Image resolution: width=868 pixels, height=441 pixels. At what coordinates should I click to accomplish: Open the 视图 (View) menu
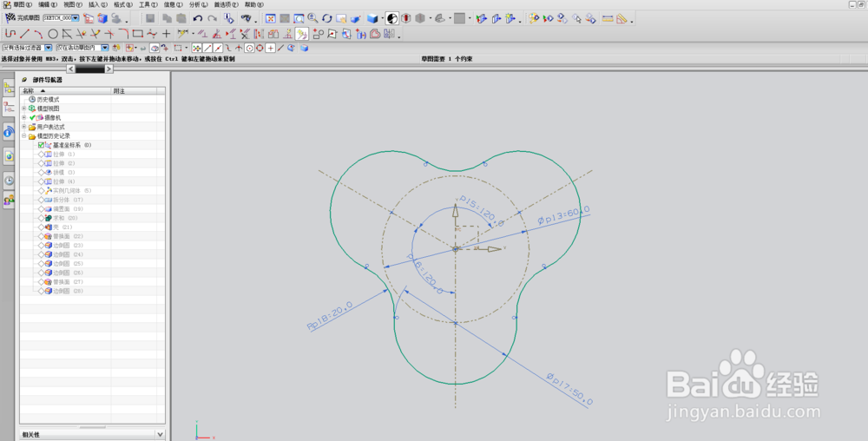pyautogui.click(x=73, y=4)
